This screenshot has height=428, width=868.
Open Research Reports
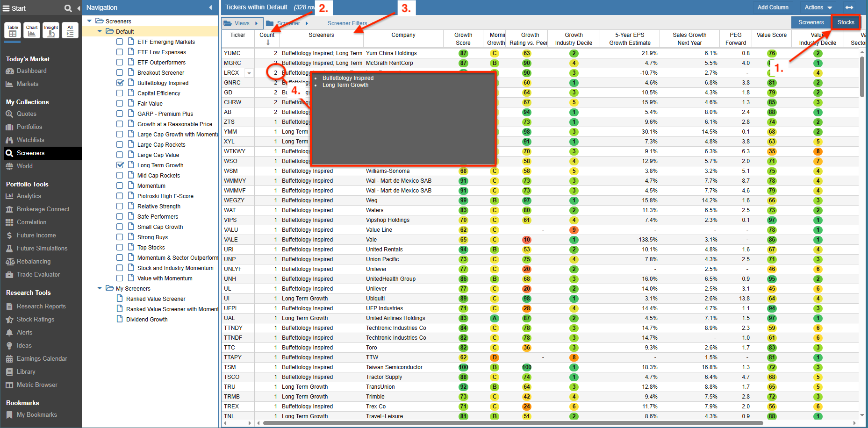[41, 307]
